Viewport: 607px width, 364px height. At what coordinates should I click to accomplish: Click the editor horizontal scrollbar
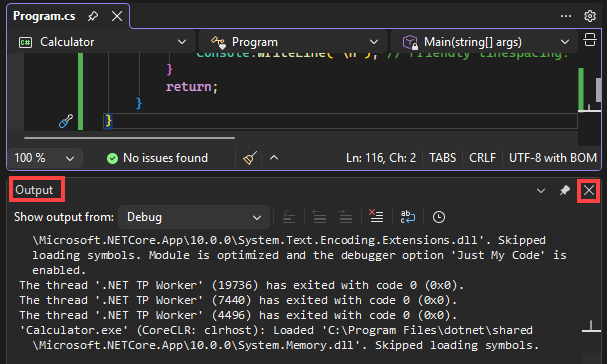(x=129, y=137)
